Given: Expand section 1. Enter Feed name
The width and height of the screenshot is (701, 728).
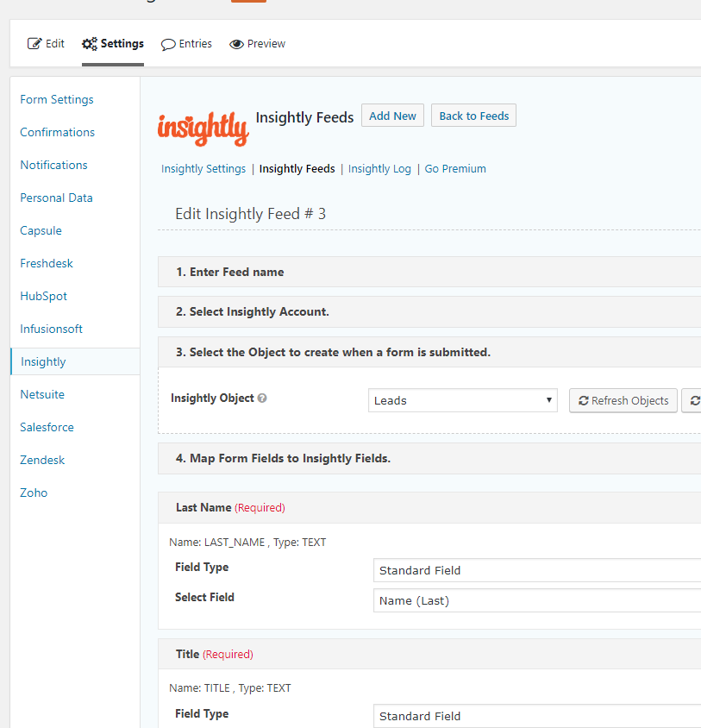Looking at the screenshot, I should (429, 272).
